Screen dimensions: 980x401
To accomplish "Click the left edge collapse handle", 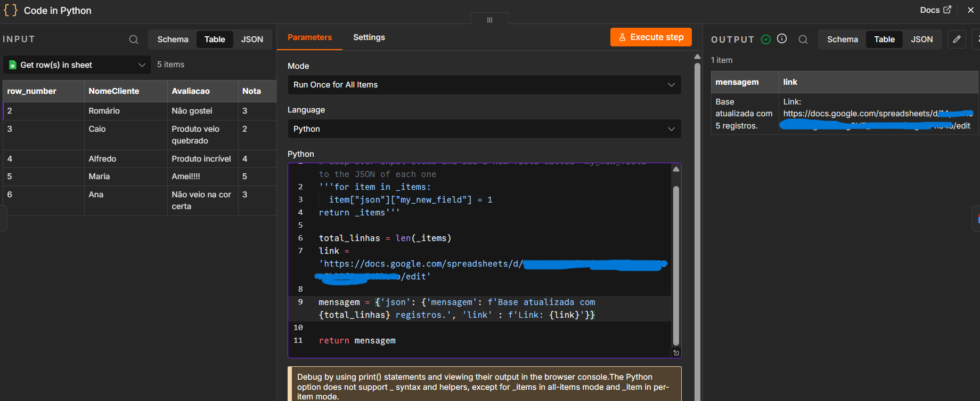I will tap(3, 219).
